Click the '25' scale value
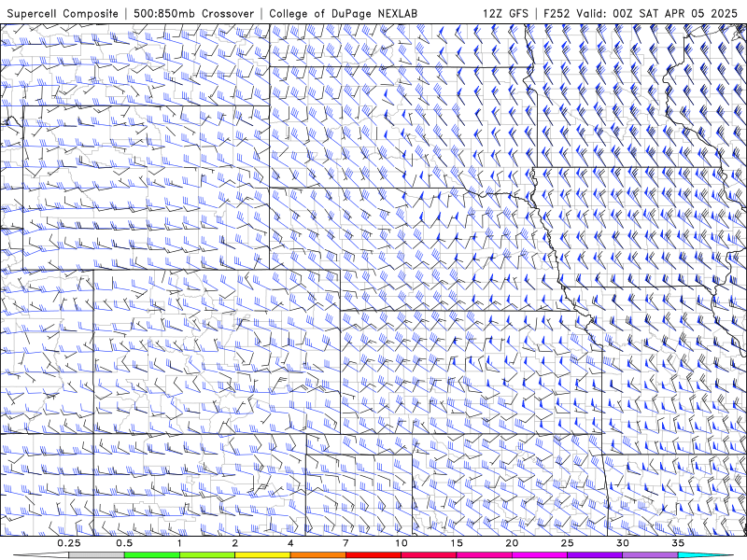 point(568,543)
